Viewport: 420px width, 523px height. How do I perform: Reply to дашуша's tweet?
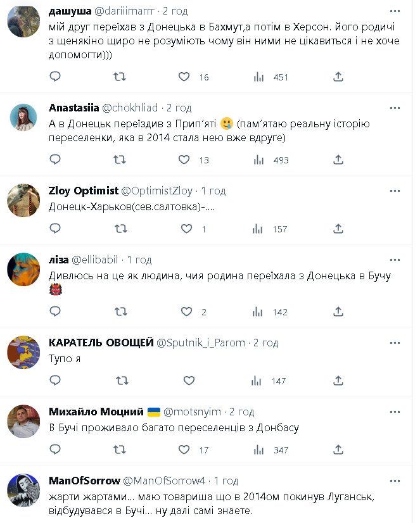(x=55, y=77)
